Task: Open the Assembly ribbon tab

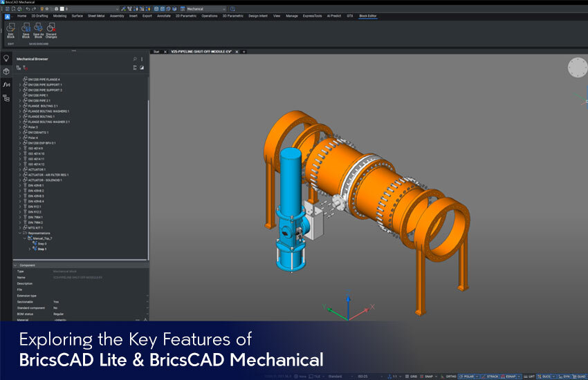Action: [117, 16]
